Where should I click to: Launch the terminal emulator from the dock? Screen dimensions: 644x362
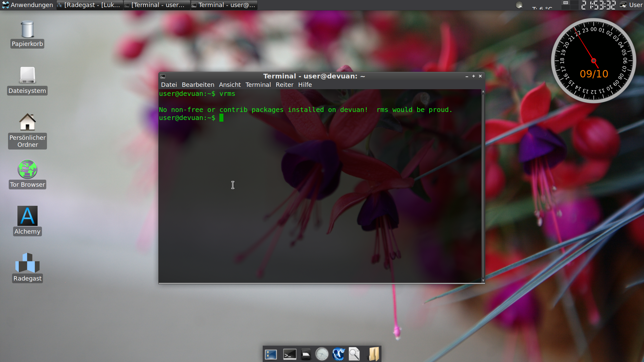click(289, 354)
